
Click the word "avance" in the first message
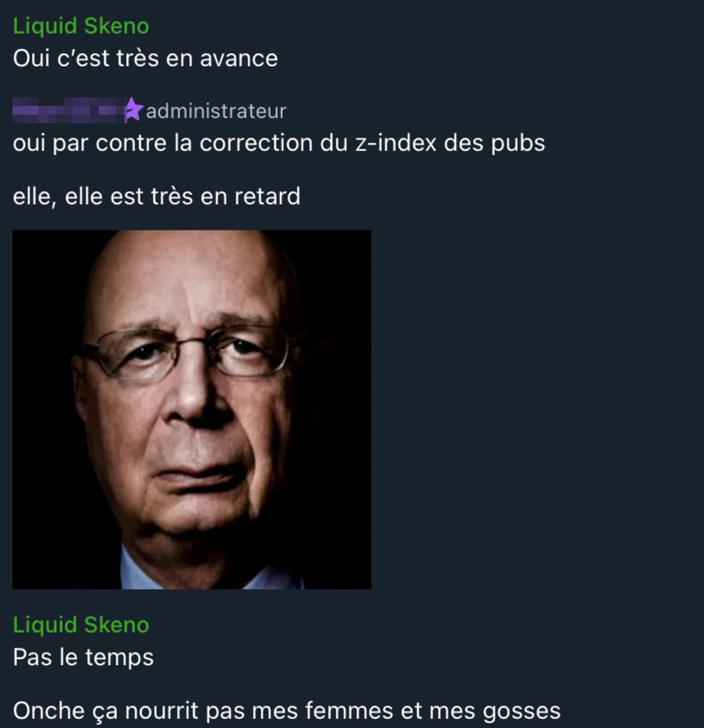[239, 59]
